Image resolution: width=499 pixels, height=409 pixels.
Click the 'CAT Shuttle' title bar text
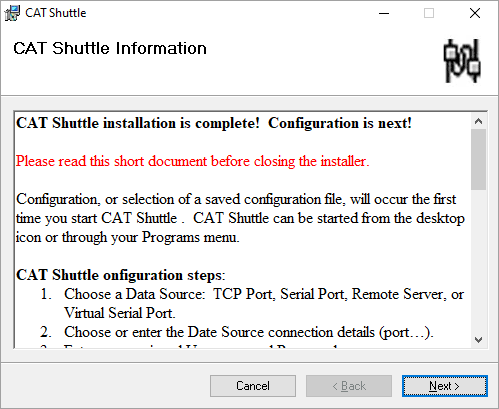56,13
